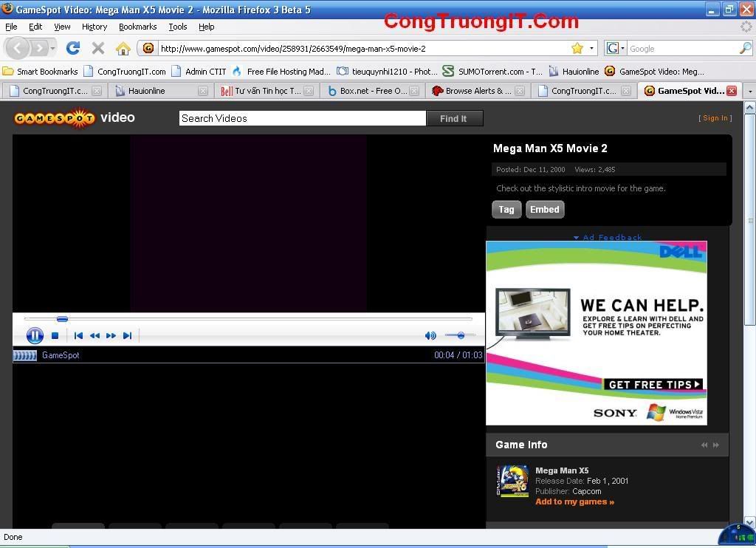This screenshot has height=548, width=756.
Task: Adjust the volume slider knob
Action: (461, 335)
